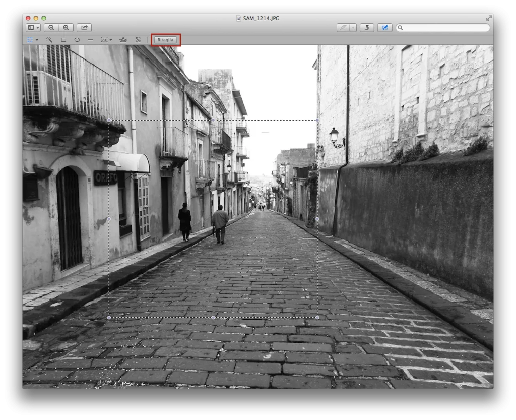The height and width of the screenshot is (420, 516).
Task: Choose the oval shape tool
Action: 77,40
